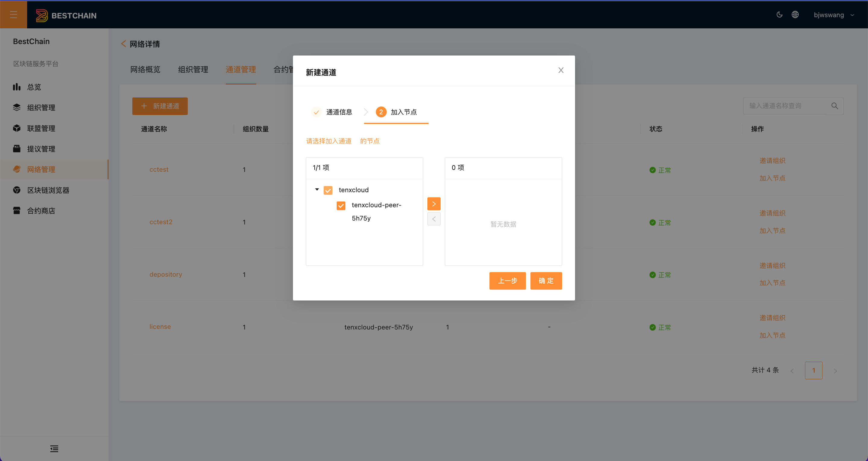Click 邀请组织 for cctest2 row

point(772,214)
